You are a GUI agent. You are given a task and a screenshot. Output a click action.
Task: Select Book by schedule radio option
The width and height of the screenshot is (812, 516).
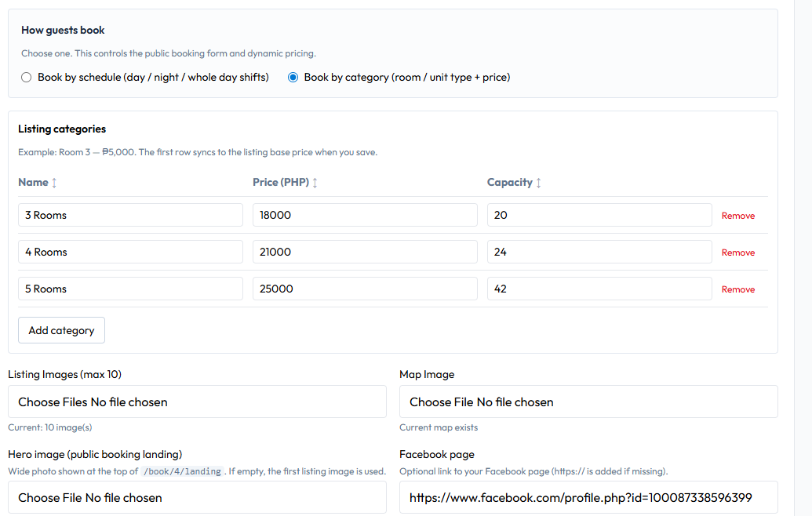pos(27,78)
